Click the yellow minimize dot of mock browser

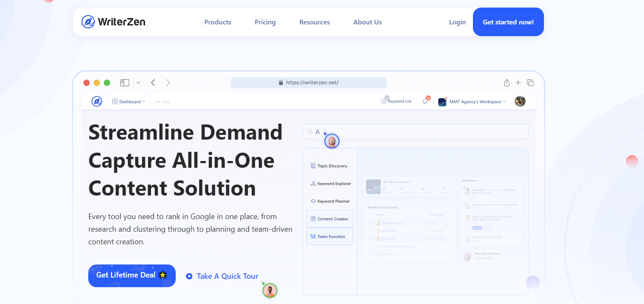click(x=97, y=83)
